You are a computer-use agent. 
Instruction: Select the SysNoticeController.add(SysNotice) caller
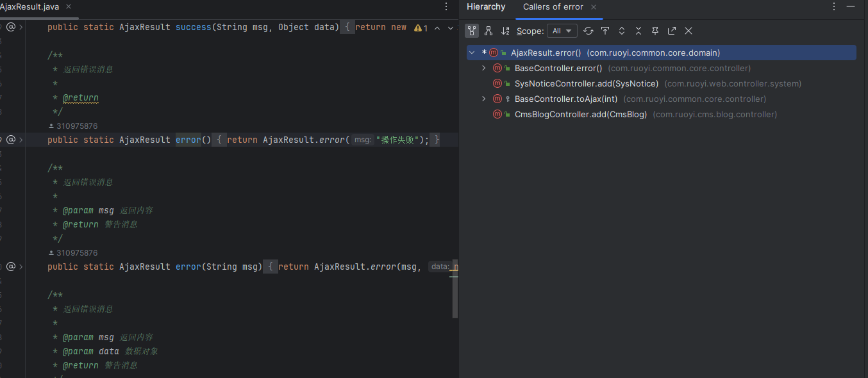click(586, 83)
